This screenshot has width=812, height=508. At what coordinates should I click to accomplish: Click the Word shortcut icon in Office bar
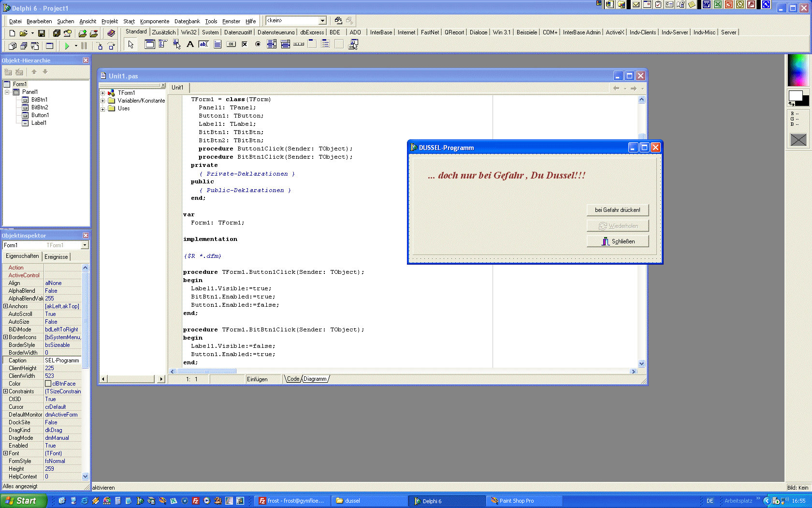tap(707, 4)
